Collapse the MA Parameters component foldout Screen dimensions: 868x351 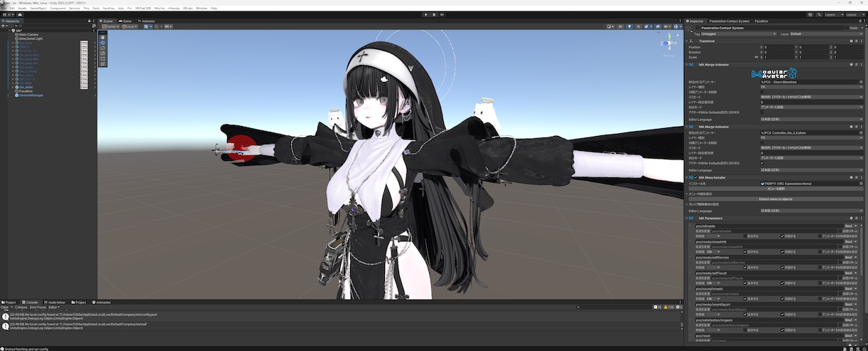click(688, 218)
